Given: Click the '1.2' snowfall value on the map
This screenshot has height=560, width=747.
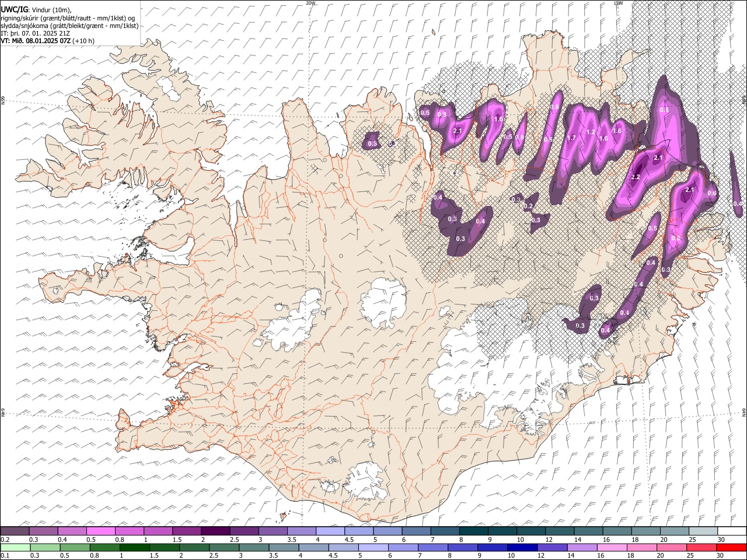Looking at the screenshot, I should pos(590,132).
